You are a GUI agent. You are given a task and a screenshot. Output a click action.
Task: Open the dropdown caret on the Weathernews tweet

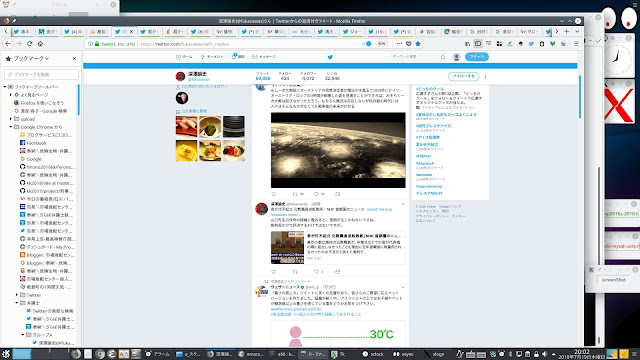pos(403,287)
